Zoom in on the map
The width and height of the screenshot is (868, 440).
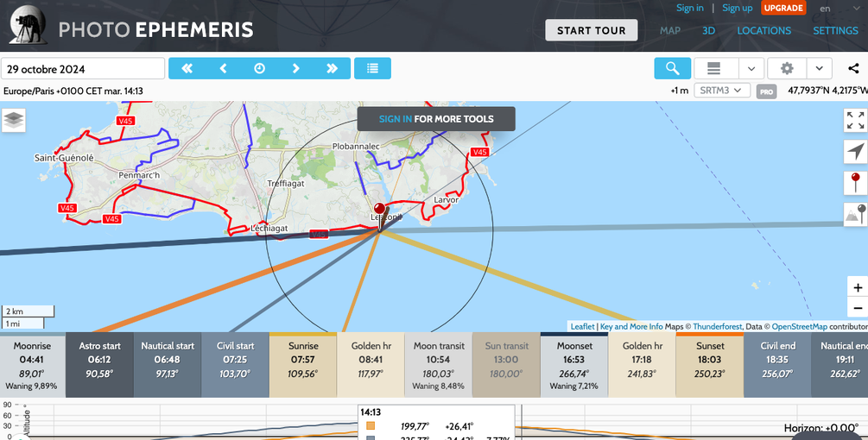coord(858,287)
